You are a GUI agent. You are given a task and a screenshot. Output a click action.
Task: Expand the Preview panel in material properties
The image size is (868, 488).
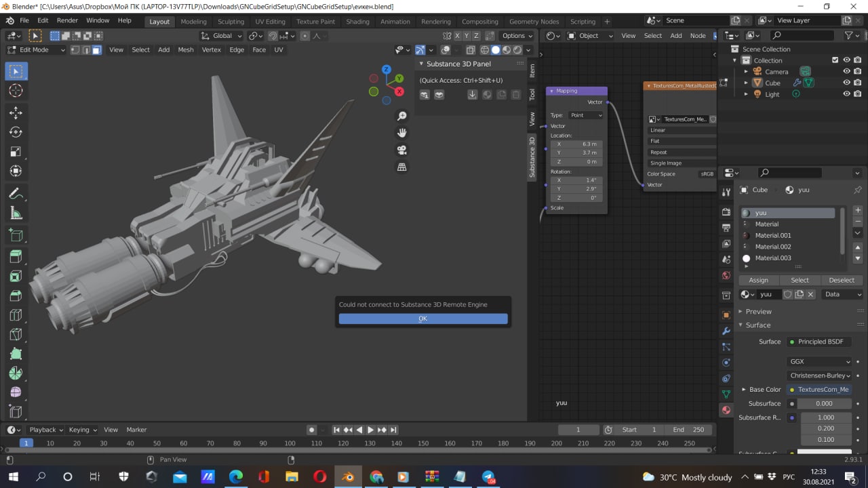pos(758,312)
